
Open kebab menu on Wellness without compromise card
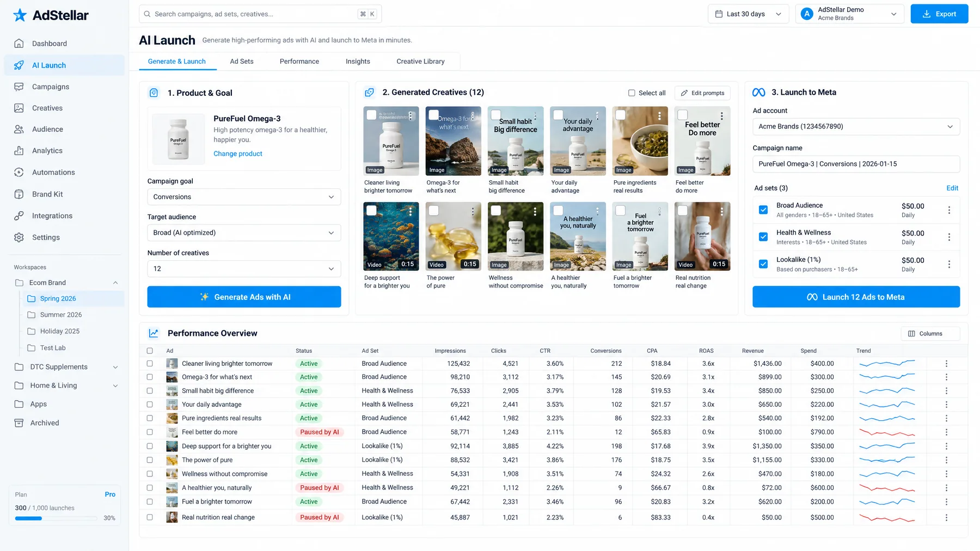click(535, 211)
